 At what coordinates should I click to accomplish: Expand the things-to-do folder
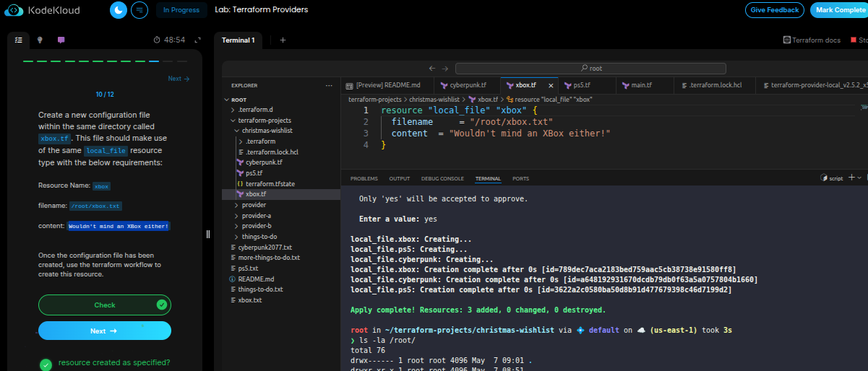tap(259, 237)
